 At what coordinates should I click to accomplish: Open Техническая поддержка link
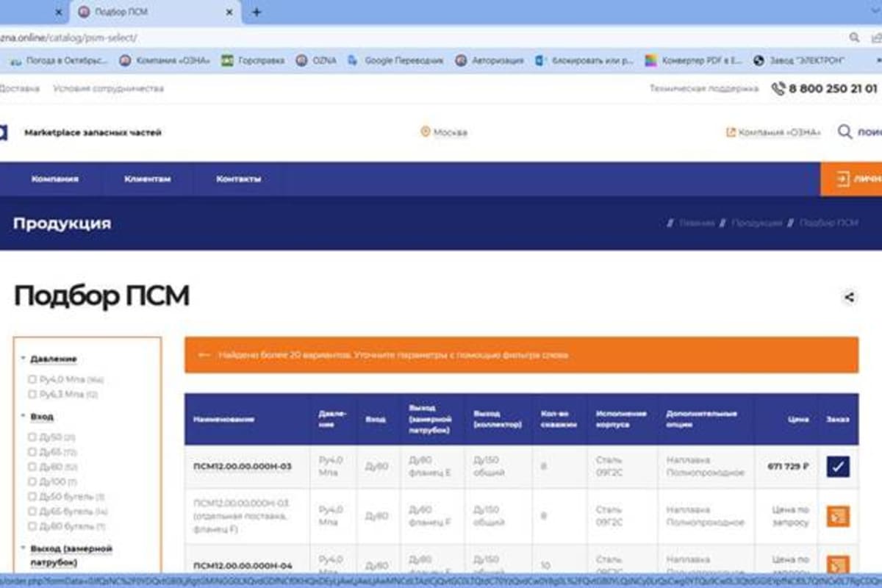(x=703, y=89)
